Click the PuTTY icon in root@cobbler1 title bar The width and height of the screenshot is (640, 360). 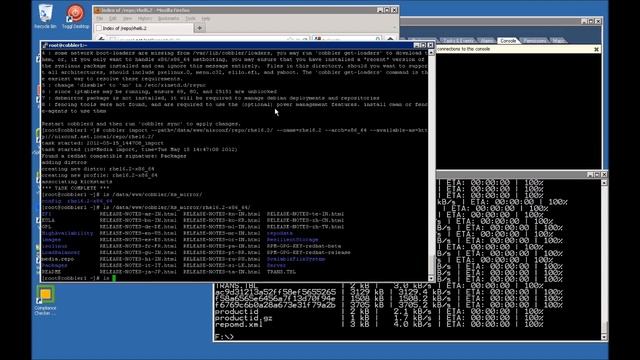pos(45,45)
